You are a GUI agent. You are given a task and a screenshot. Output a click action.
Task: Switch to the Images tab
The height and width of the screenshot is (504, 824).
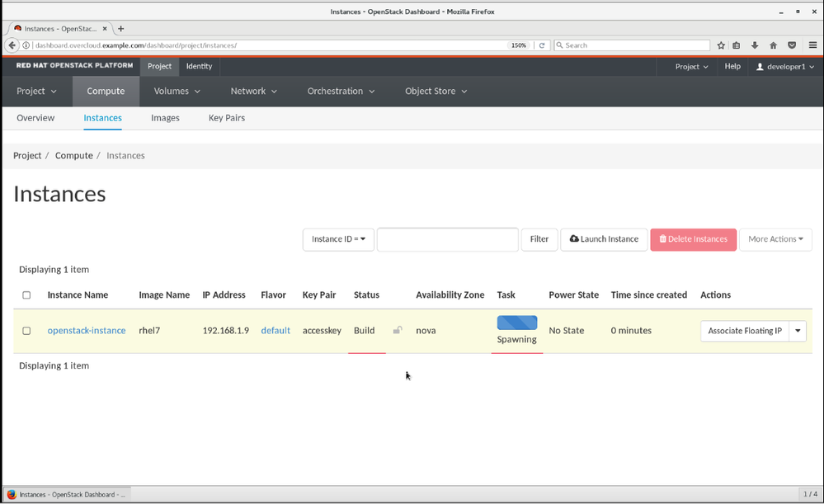tap(165, 118)
